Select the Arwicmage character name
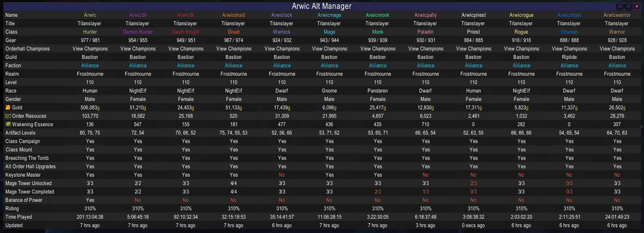The width and height of the screenshot is (644, 233). click(x=329, y=15)
